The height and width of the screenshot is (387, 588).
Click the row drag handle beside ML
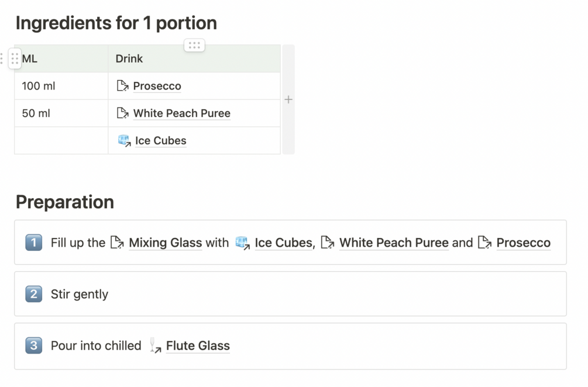tap(15, 59)
